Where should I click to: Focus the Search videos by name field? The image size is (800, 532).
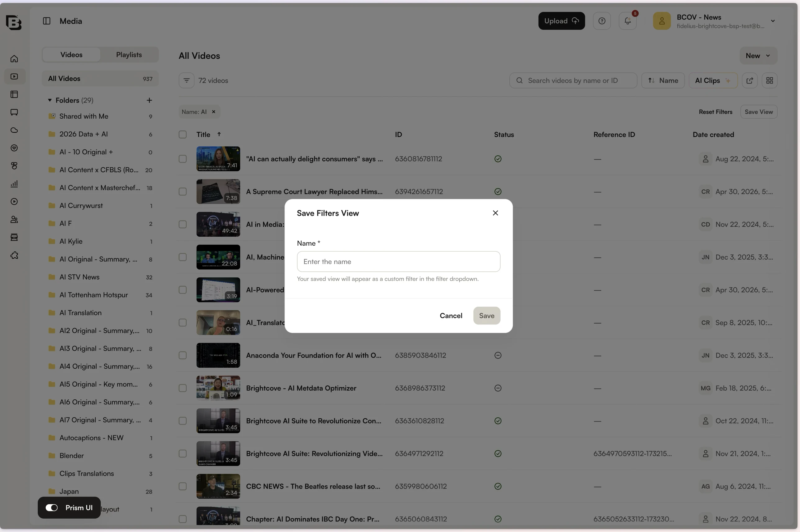point(573,80)
